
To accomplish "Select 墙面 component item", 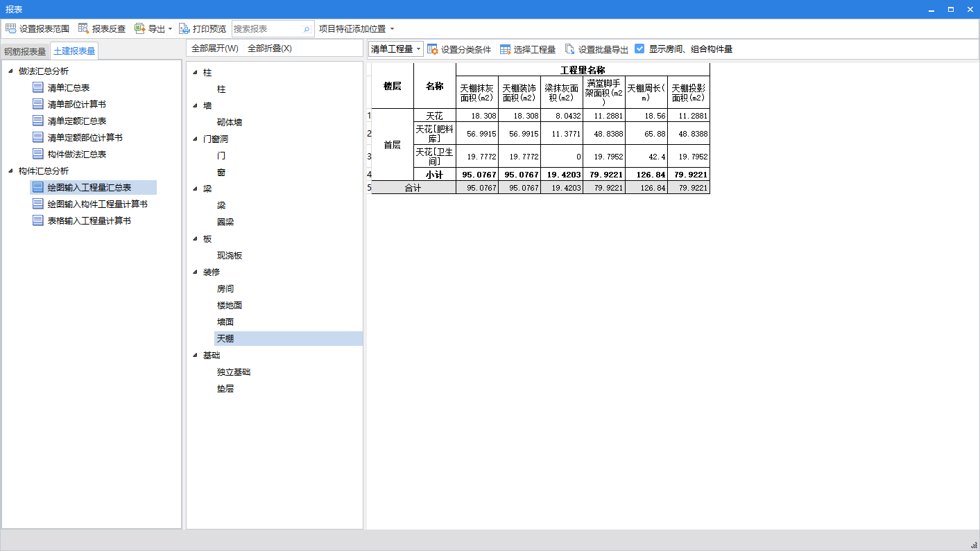I will coord(225,322).
